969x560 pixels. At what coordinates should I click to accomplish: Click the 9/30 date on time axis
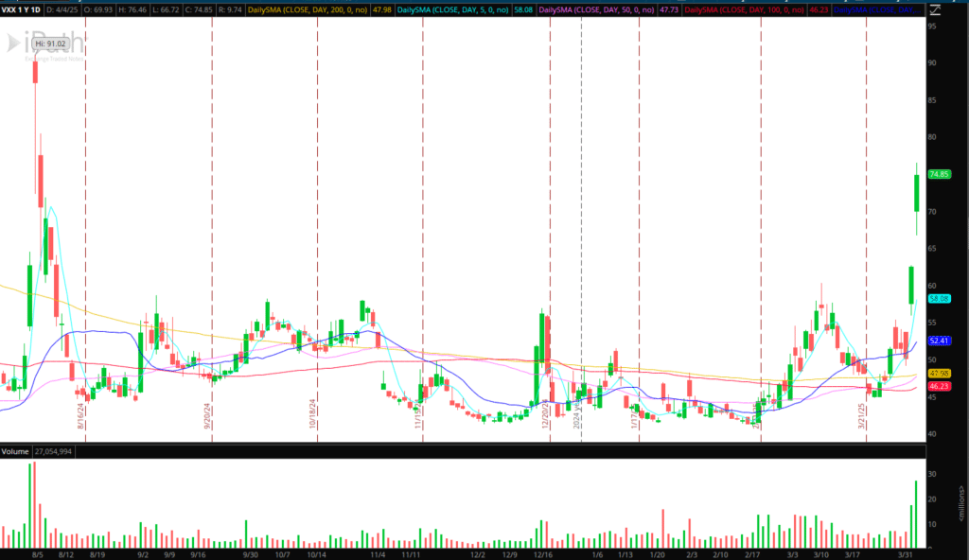(x=250, y=554)
